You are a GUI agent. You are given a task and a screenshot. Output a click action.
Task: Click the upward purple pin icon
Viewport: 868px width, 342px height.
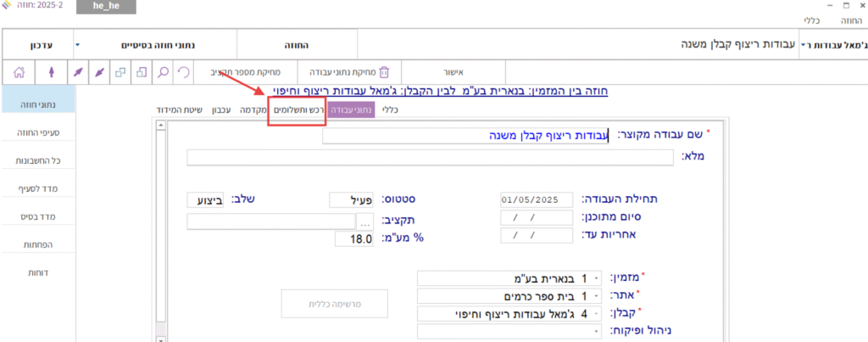(52, 73)
